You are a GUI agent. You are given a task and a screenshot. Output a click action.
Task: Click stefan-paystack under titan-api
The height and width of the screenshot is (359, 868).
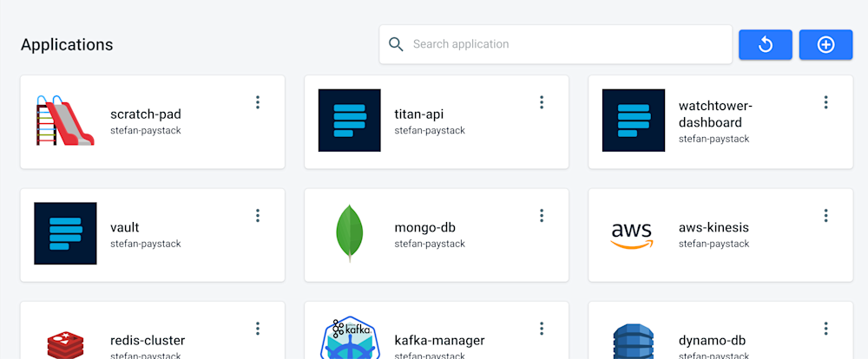pyautogui.click(x=430, y=131)
